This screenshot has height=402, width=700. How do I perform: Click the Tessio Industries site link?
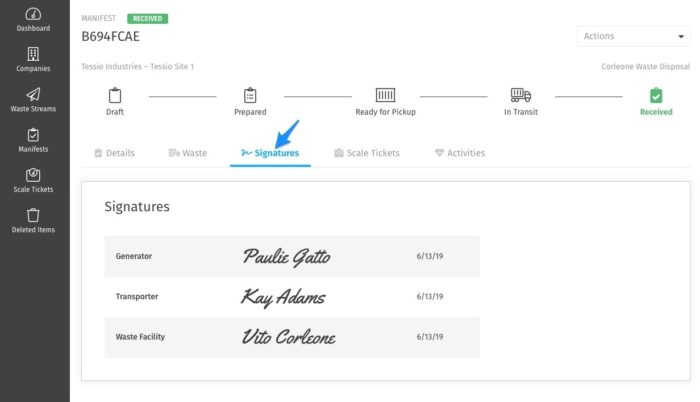(x=138, y=67)
